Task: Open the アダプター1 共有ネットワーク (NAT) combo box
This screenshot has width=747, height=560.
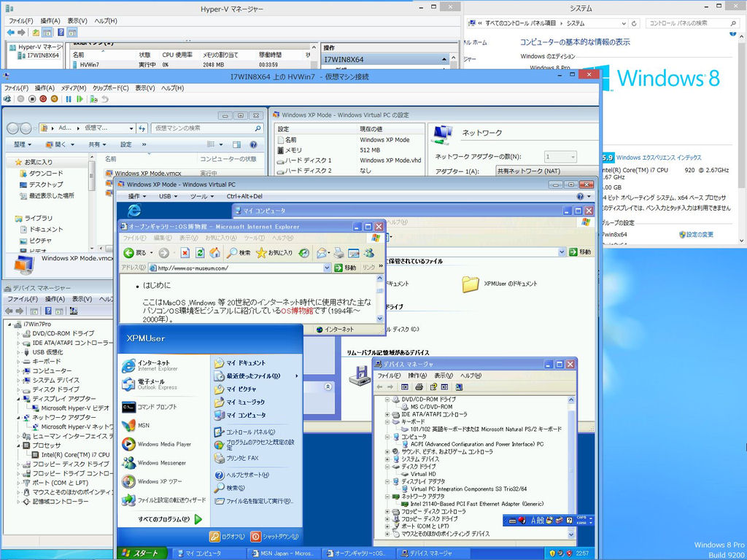Action: coord(547,171)
